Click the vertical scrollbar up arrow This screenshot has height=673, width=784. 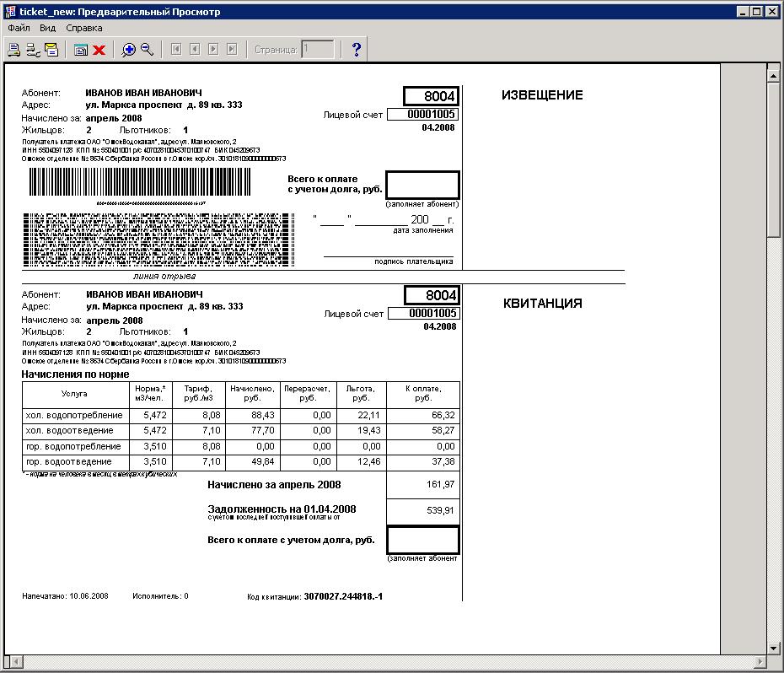(x=774, y=76)
